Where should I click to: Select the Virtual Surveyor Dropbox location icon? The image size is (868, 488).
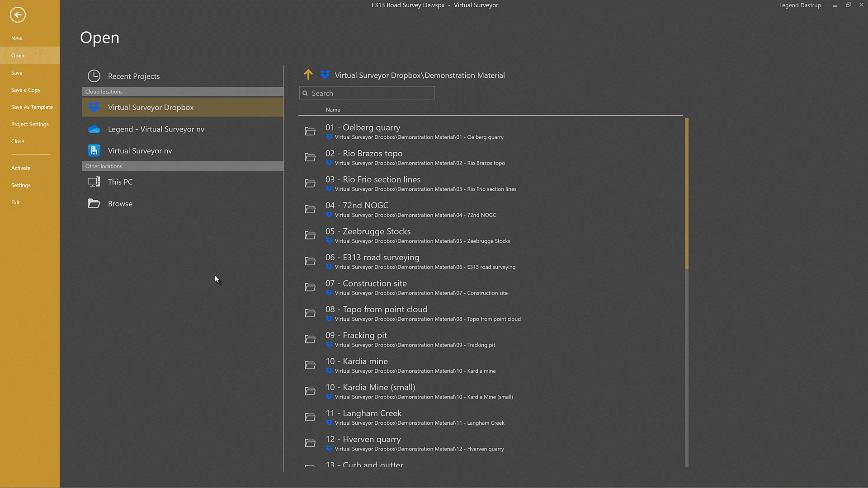pyautogui.click(x=94, y=107)
